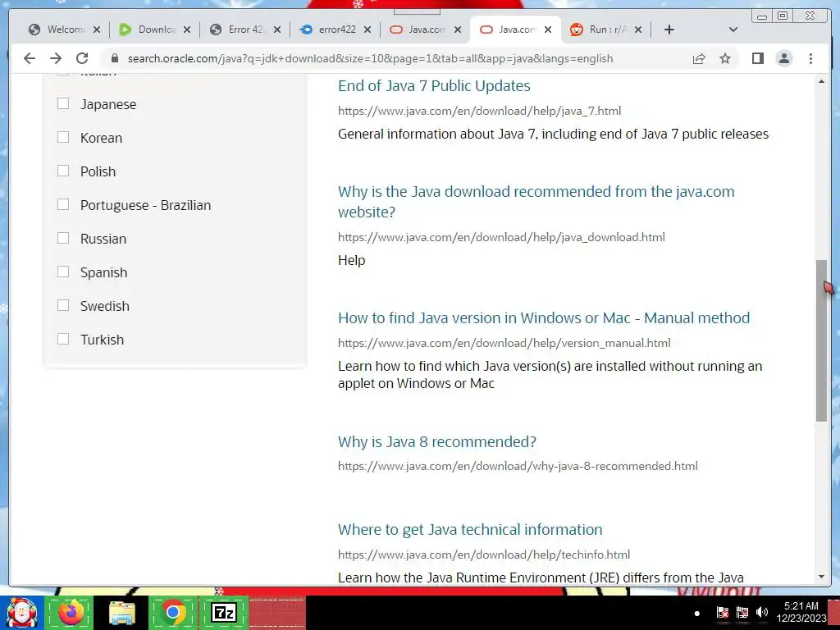Open End of Java 7 Public Updates

434,85
